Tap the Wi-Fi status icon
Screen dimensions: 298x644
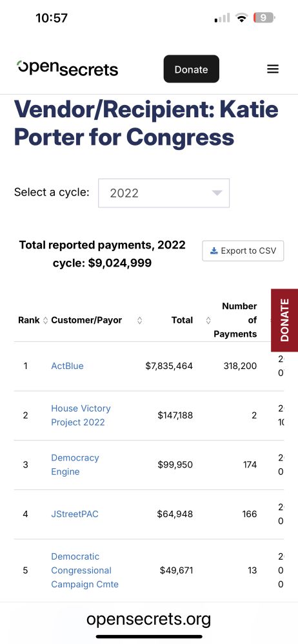tap(241, 18)
